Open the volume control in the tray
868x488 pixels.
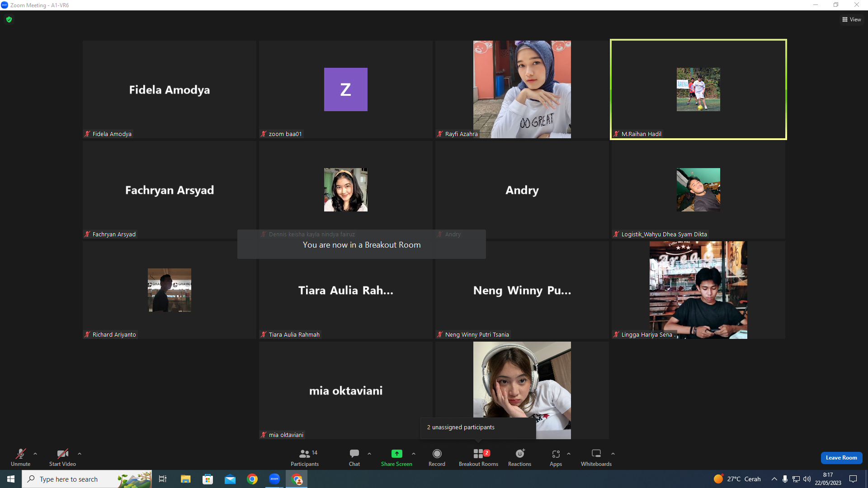click(x=807, y=479)
